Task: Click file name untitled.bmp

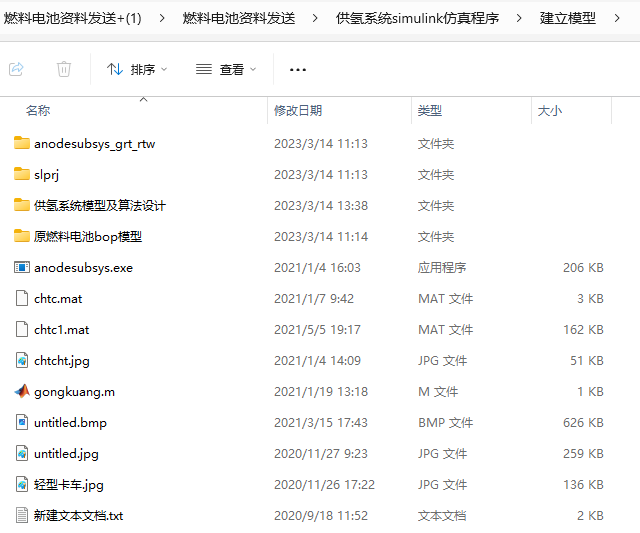Action: click(70, 423)
